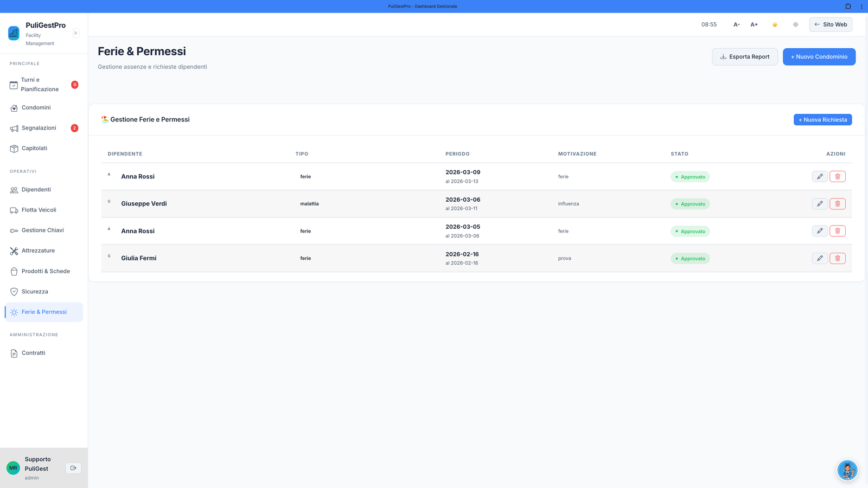Select the Dipendenti sidebar icon
Viewport: 868px width, 488px height.
pyautogui.click(x=14, y=190)
